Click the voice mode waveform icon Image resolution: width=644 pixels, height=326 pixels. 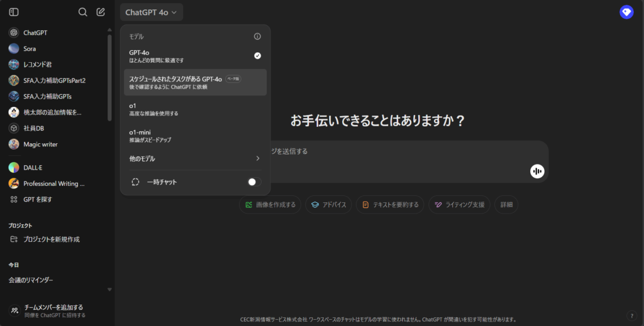[x=536, y=171]
